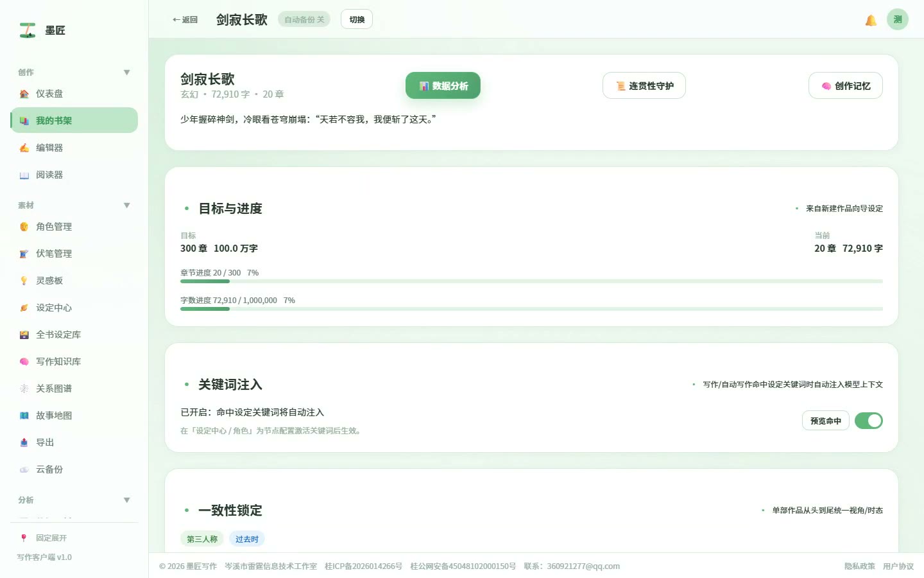
Task: Click the 自动备份 关 badge
Action: tap(304, 19)
